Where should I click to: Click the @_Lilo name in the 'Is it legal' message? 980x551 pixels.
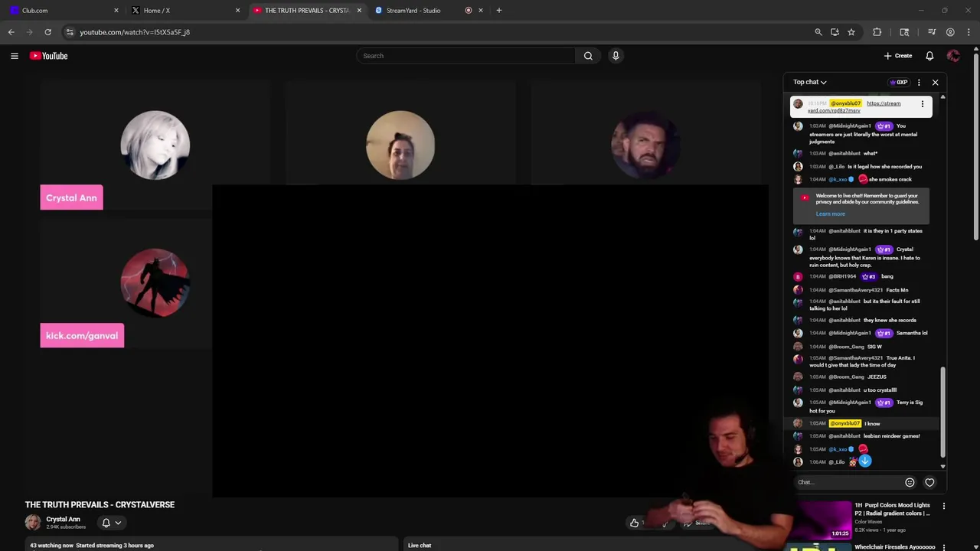click(836, 167)
